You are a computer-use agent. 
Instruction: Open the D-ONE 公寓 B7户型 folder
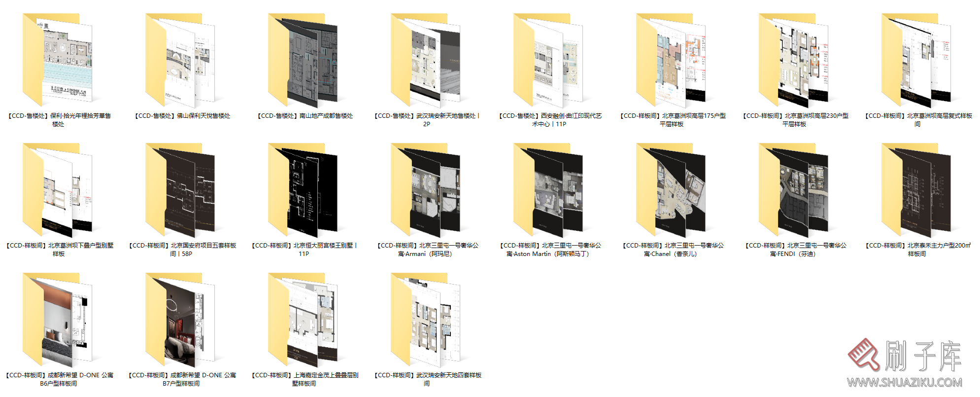(x=180, y=320)
